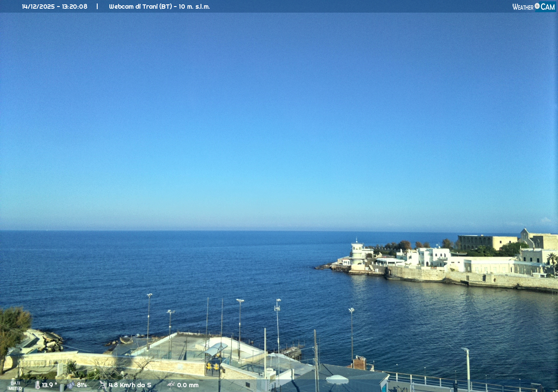
Task: Click the street lamp at the lower right
Action: (467, 366)
